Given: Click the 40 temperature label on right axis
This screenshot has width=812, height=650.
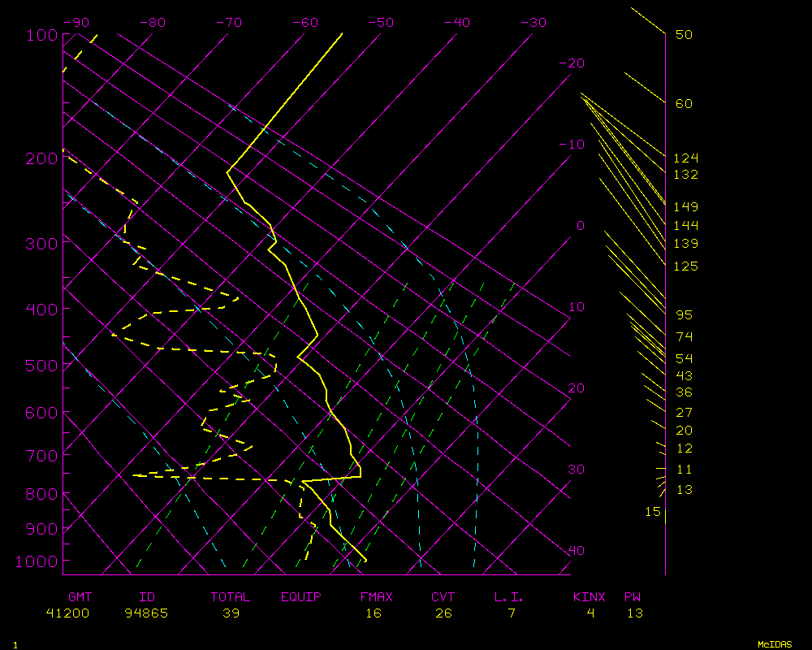Looking at the screenshot, I should tap(576, 551).
